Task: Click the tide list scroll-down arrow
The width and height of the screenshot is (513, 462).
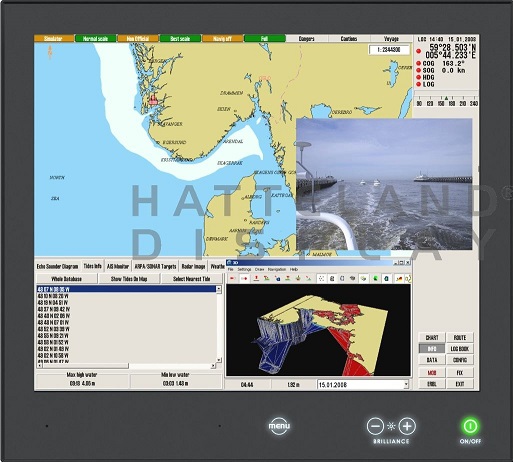Action: [x=219, y=360]
